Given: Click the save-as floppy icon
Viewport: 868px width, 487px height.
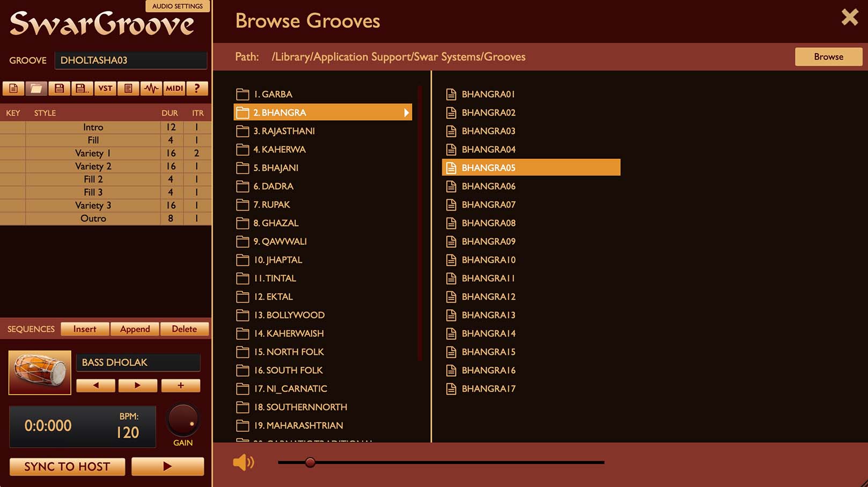Looking at the screenshot, I should click(x=82, y=89).
